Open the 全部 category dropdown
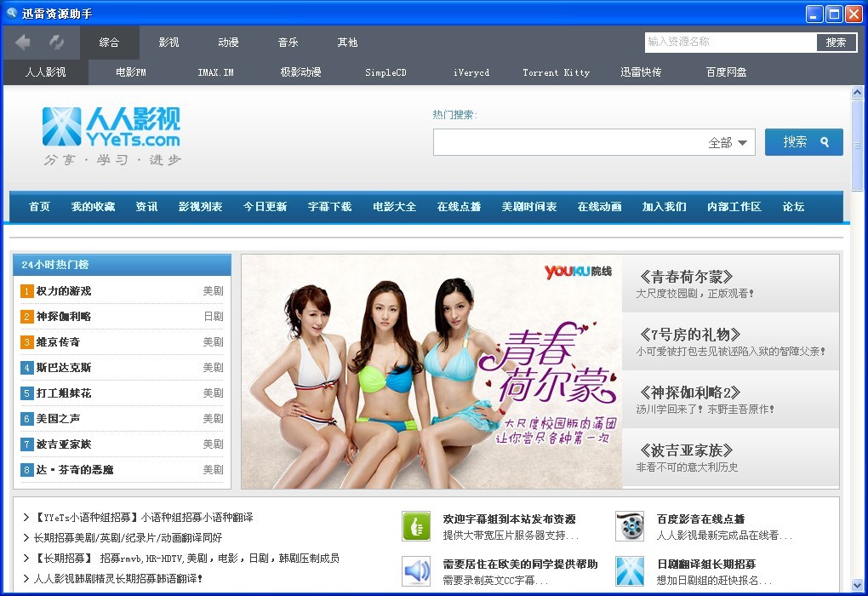Image resolution: width=868 pixels, height=596 pixels. (x=728, y=143)
